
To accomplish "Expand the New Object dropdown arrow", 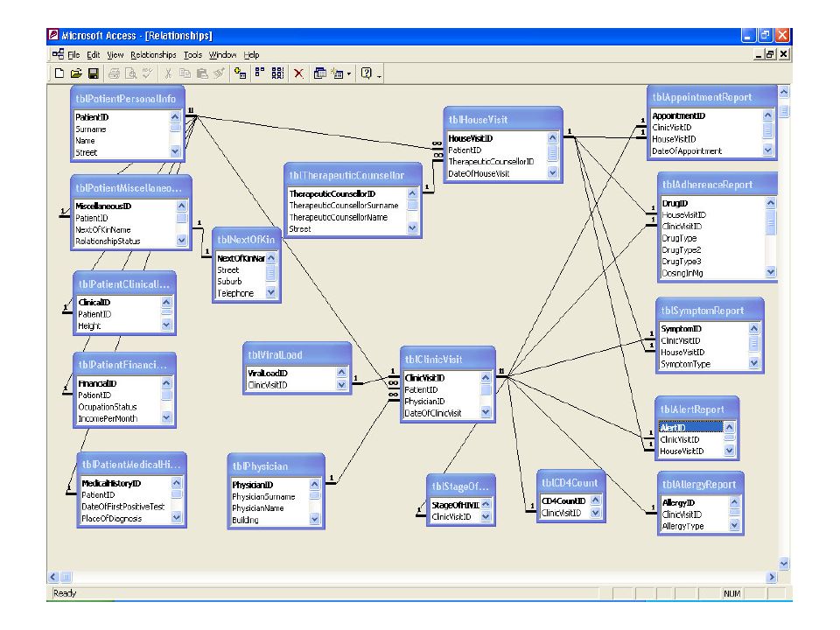I will pyautogui.click(x=349, y=73).
